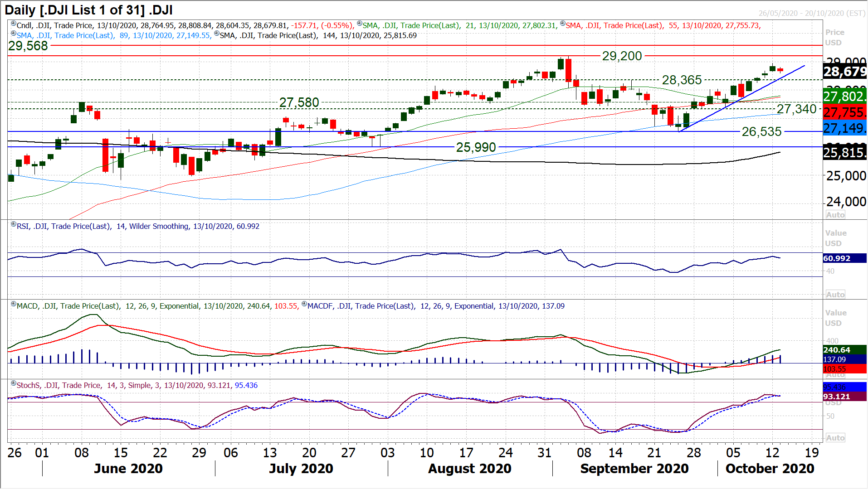Viewport: 868px width, 489px height.
Task: Click the September 2020 month label
Action: point(634,468)
